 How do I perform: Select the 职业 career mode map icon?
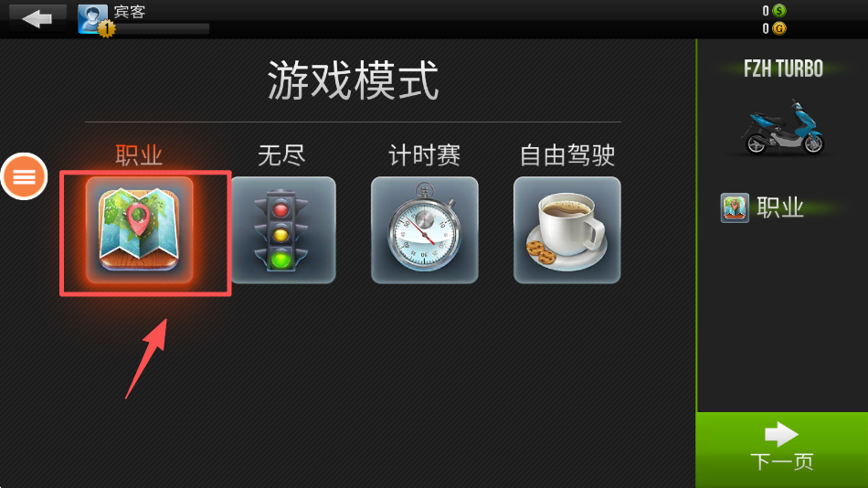[140, 230]
